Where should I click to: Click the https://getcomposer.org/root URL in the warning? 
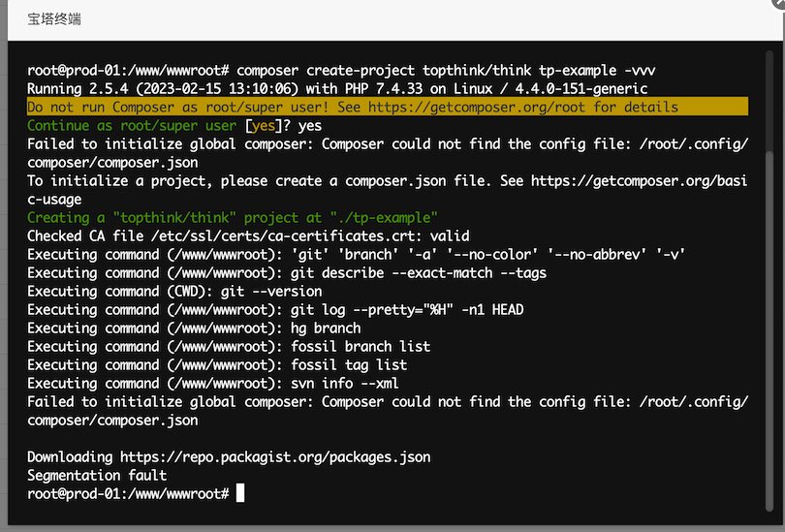pos(476,108)
